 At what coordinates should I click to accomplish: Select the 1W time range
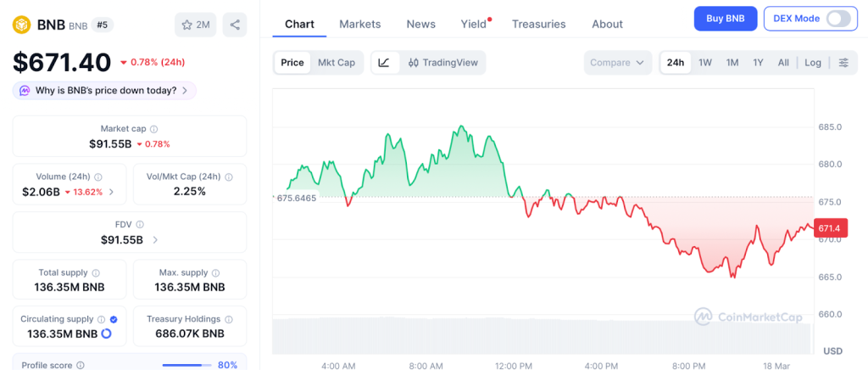[705, 63]
